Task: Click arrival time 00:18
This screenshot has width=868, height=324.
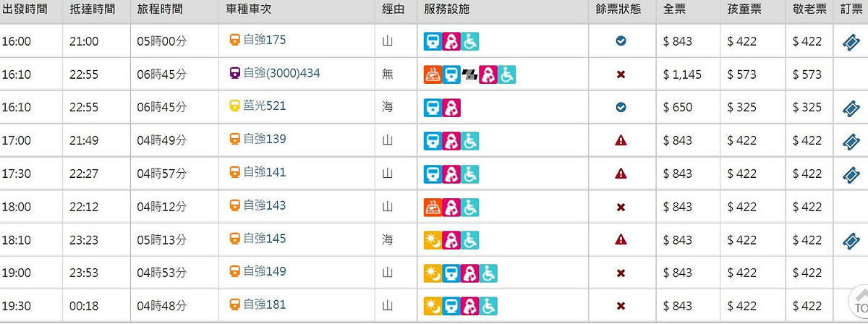Action: [x=84, y=307]
